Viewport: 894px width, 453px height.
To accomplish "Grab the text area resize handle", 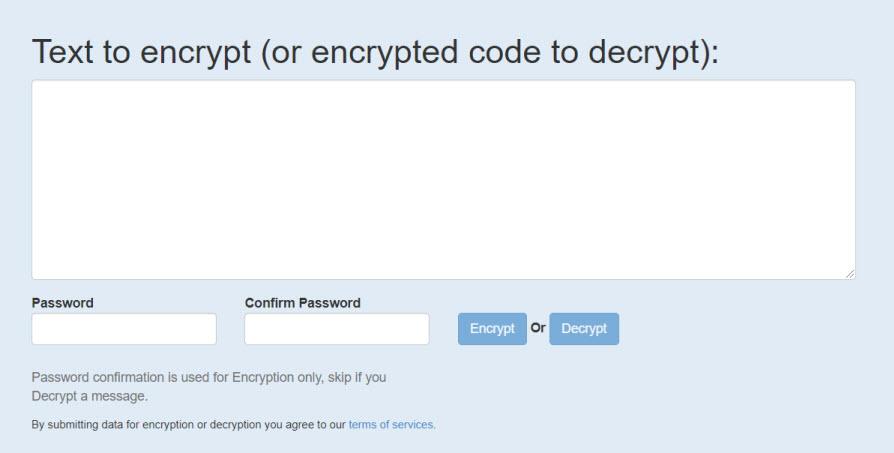I will point(850,273).
